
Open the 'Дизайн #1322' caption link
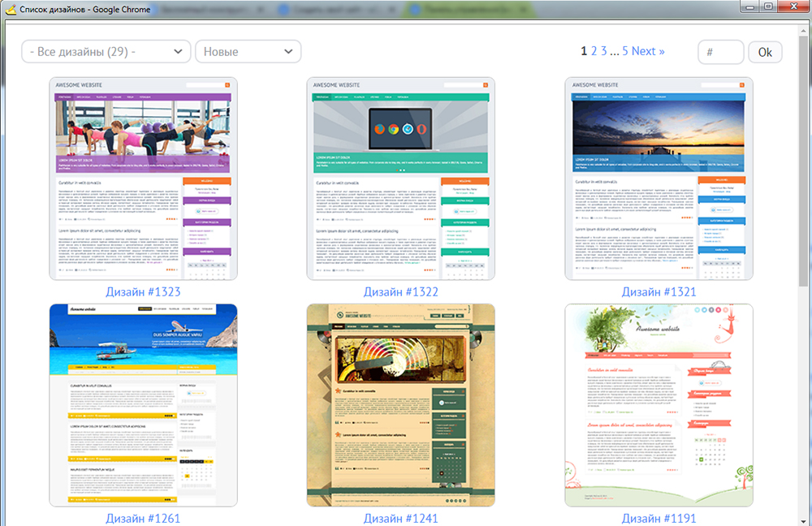pos(401,291)
